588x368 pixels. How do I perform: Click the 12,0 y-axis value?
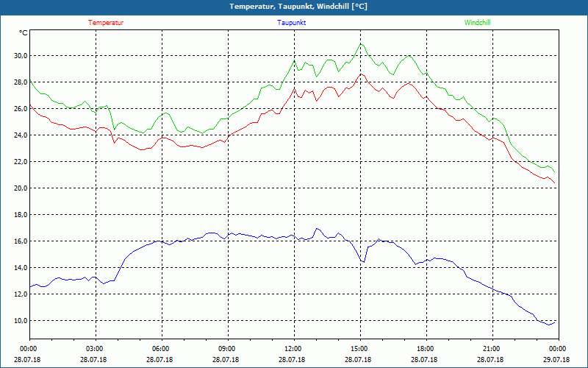tap(21, 294)
